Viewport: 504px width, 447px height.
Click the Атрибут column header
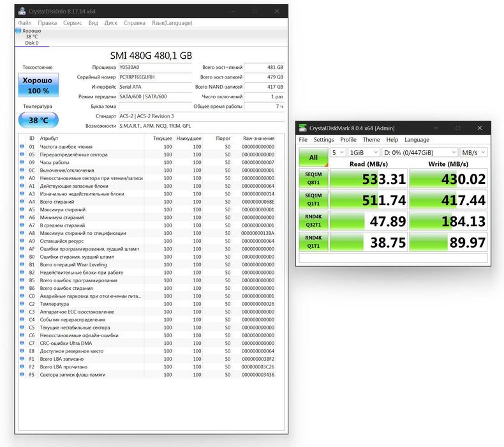(49, 139)
